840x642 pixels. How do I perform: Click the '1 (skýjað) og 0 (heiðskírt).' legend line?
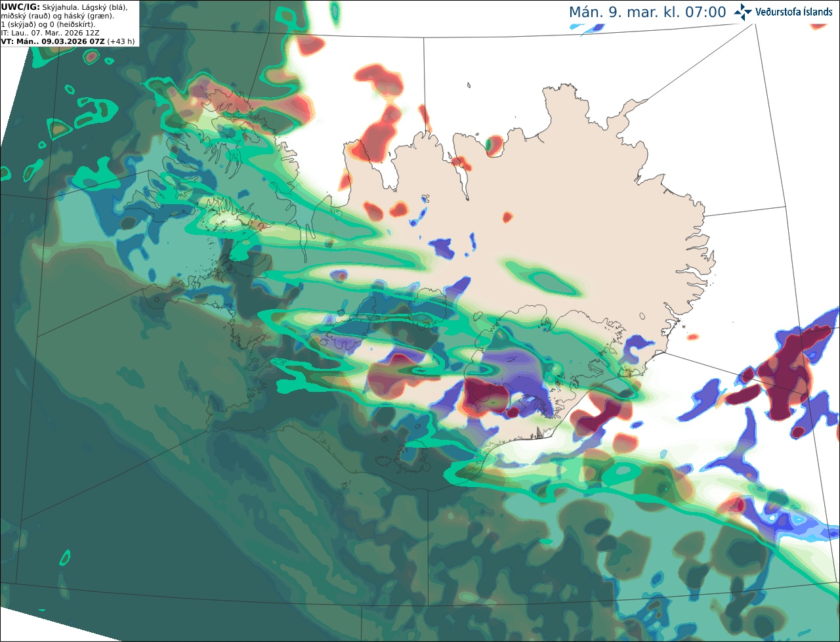point(48,24)
